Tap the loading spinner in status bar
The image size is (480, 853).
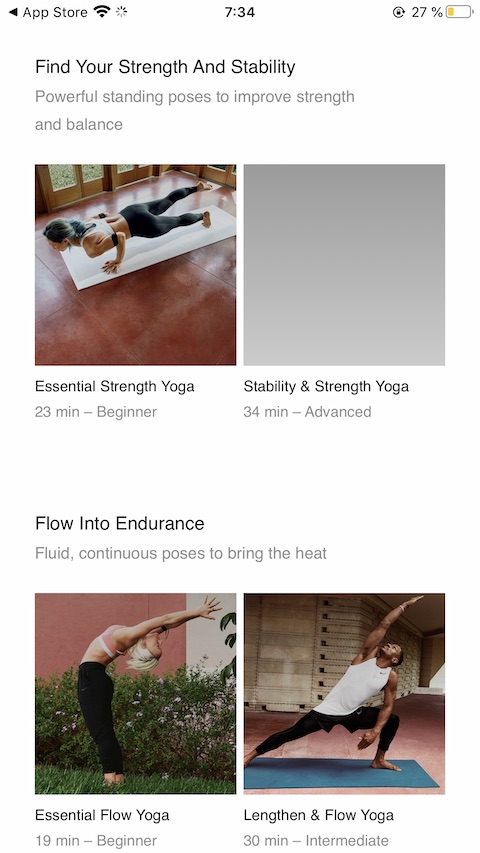[121, 11]
